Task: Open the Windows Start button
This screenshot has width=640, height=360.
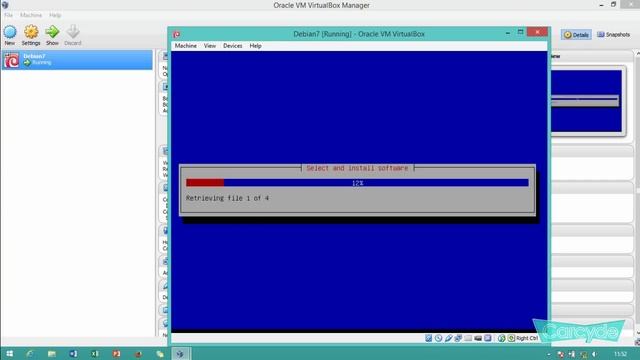Action: pyautogui.click(x=9, y=353)
